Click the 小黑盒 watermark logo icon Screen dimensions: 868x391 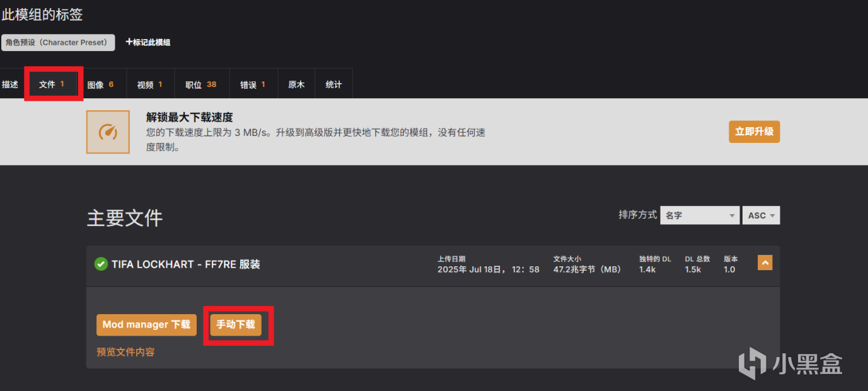753,365
